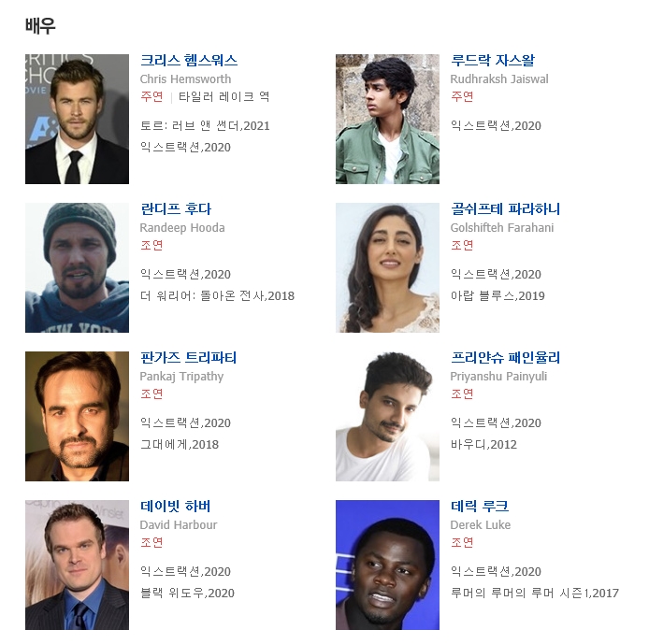
Task: Click the 크리스 헴스워스 name link
Action: pyautogui.click(x=189, y=61)
